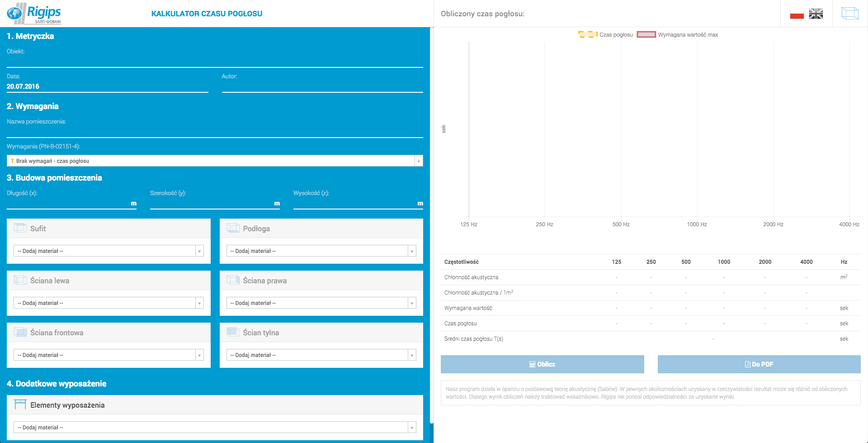The width and height of the screenshot is (868, 443).
Task: Open Ściana lewa material dropdown
Action: (108, 303)
